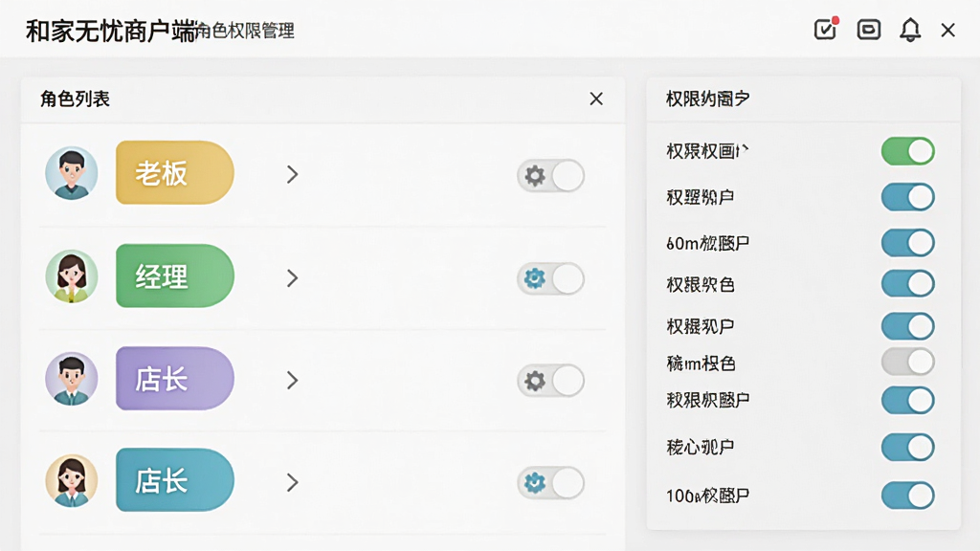
Task: Select the green 经理 role badge
Action: coord(175,275)
